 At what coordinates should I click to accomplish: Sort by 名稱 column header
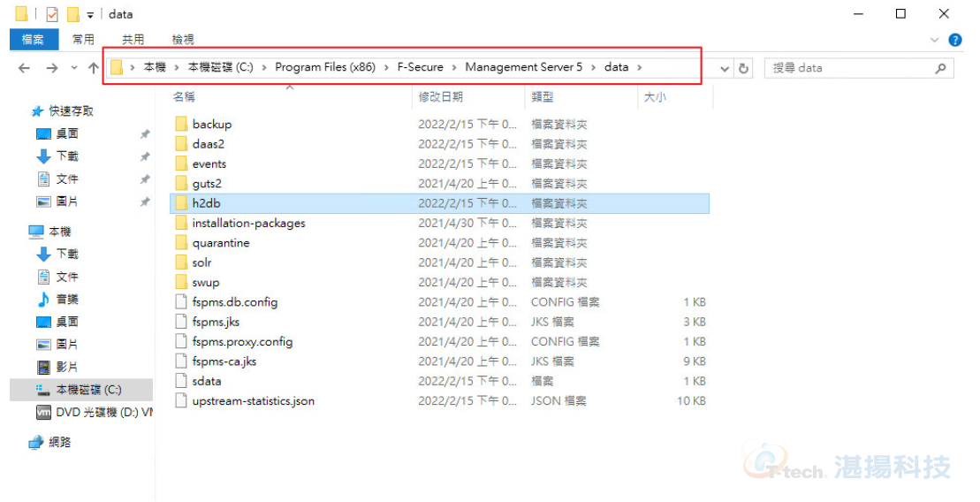184,97
